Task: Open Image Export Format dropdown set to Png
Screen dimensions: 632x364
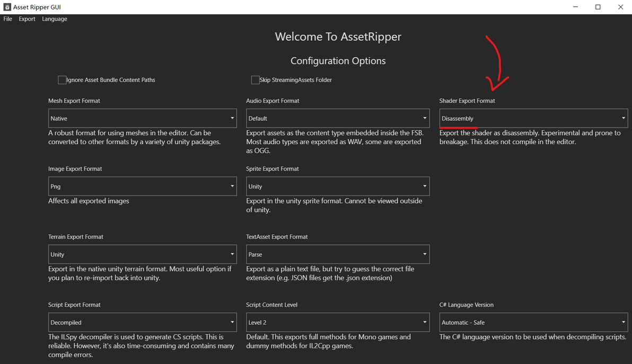Action: pos(142,187)
